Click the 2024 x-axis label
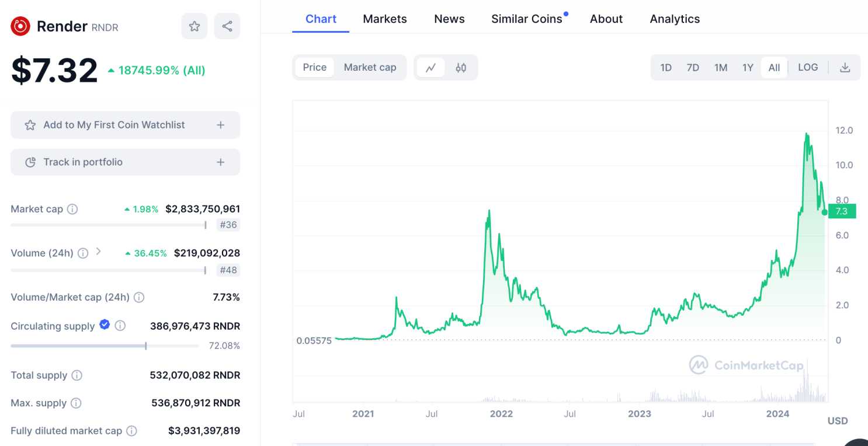Screen dimensions: 868x446 [x=777, y=414]
